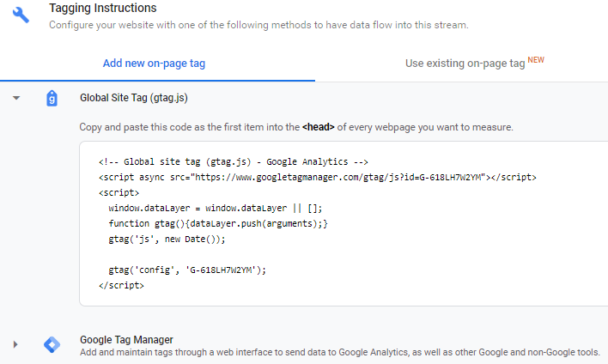Image resolution: width=608 pixels, height=364 pixels.
Task: Click the Configure your website description text
Action: [258, 25]
